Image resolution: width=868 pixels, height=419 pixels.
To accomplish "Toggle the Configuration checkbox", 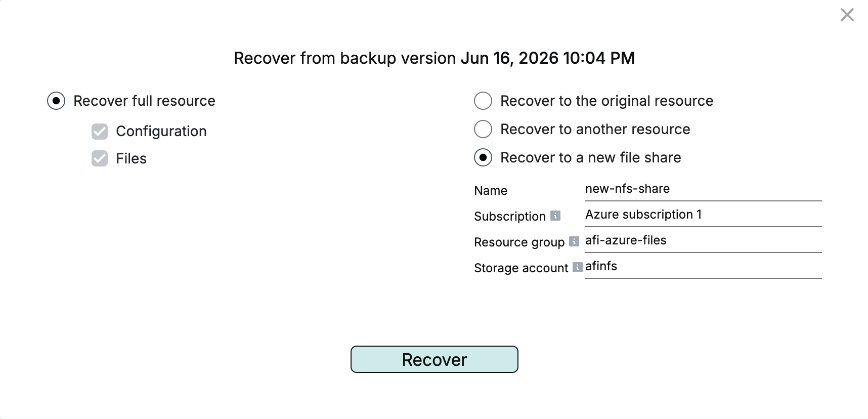I will (x=100, y=131).
